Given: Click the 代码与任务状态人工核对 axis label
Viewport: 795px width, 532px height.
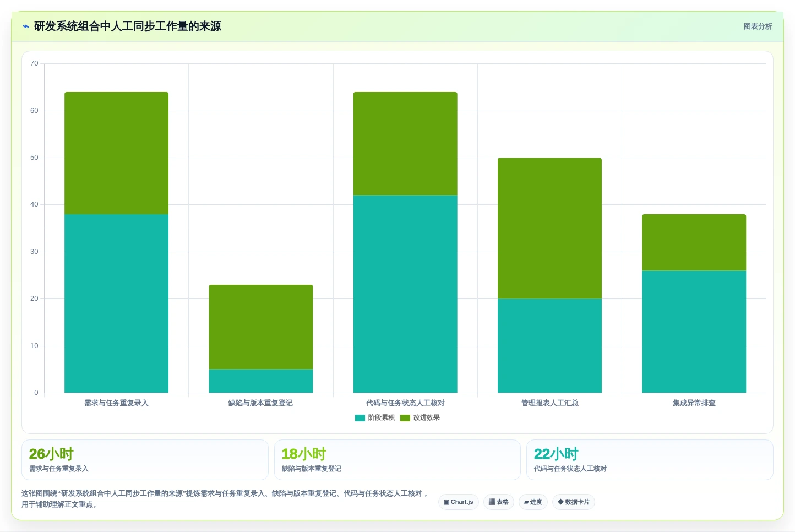Looking at the screenshot, I should [x=405, y=403].
